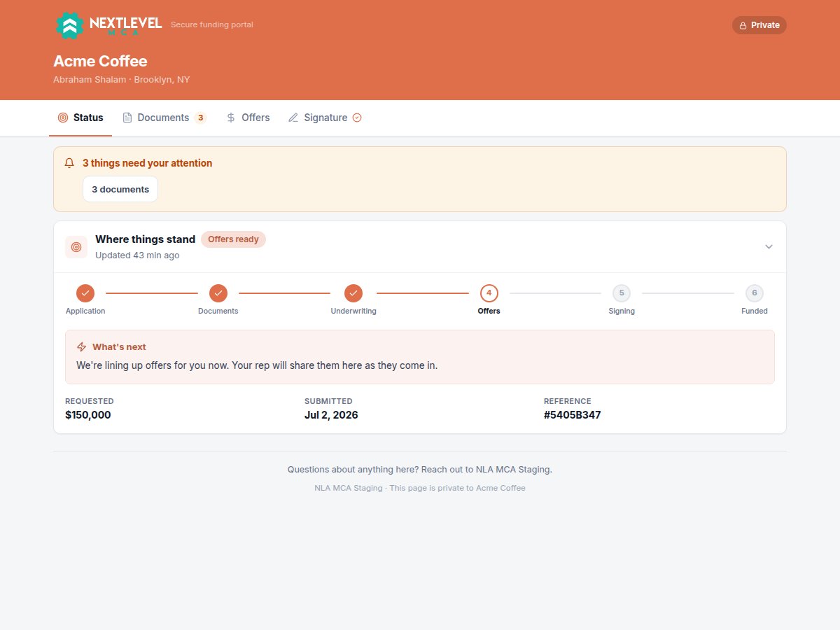840x630 pixels.
Task: Click Secure funding portal text
Action: [212, 24]
